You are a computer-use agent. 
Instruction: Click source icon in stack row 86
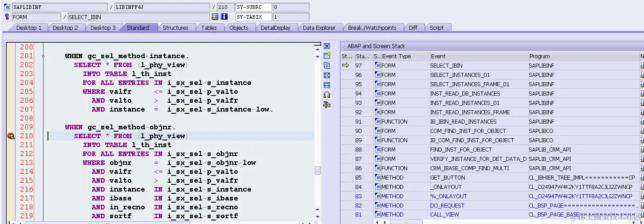(378, 168)
